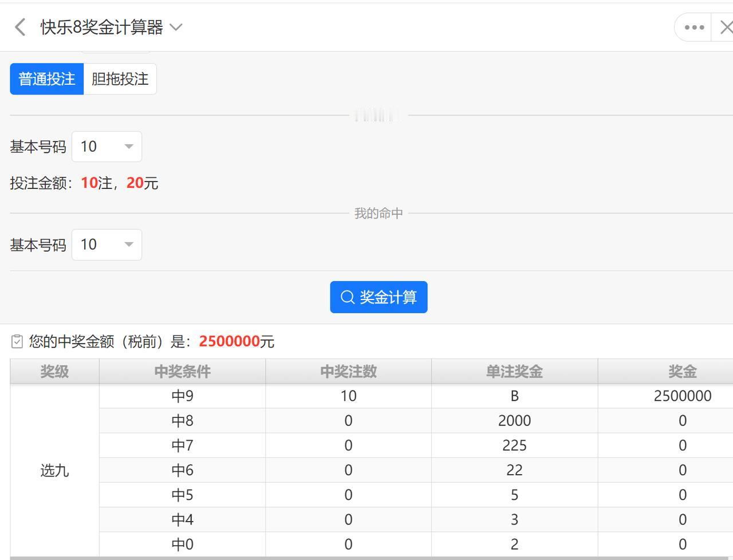
Task: Click the 我的命中 divider label
Action: [x=378, y=212]
